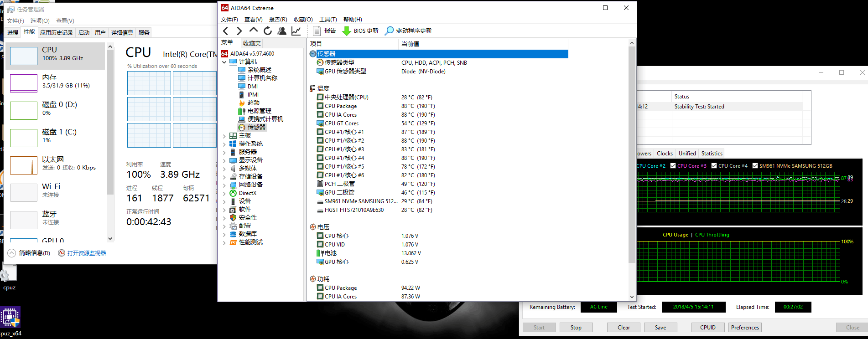Screen dimensions: 868x339
Task: Open AIDA64 报告(R) menu
Action: click(278, 19)
